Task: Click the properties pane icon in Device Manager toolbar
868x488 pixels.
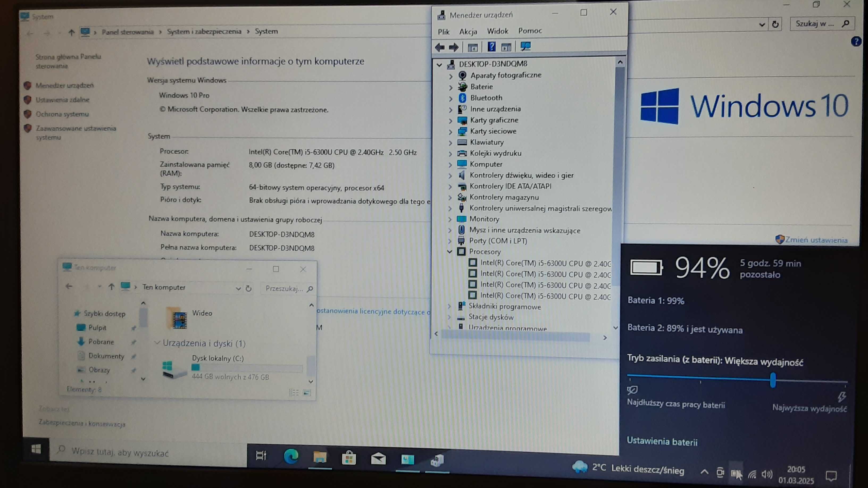Action: click(x=506, y=47)
